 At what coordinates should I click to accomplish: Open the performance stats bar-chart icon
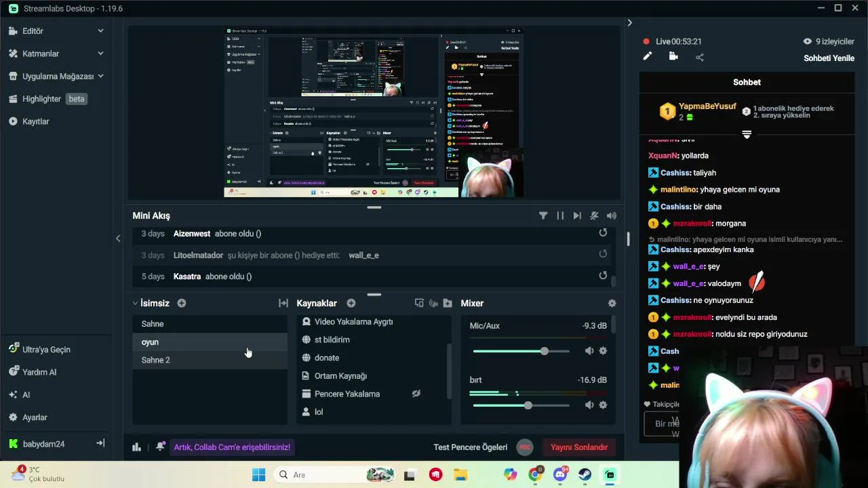[x=136, y=447]
